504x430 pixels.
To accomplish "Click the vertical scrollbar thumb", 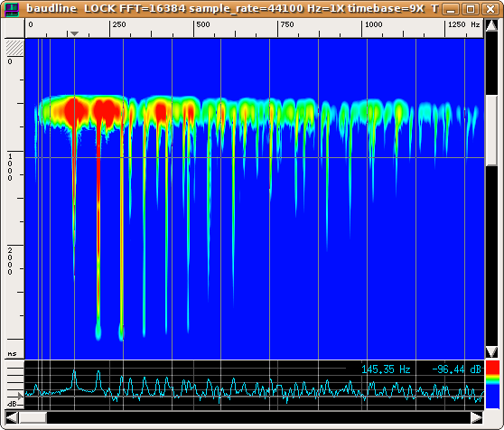I will click(x=491, y=130).
